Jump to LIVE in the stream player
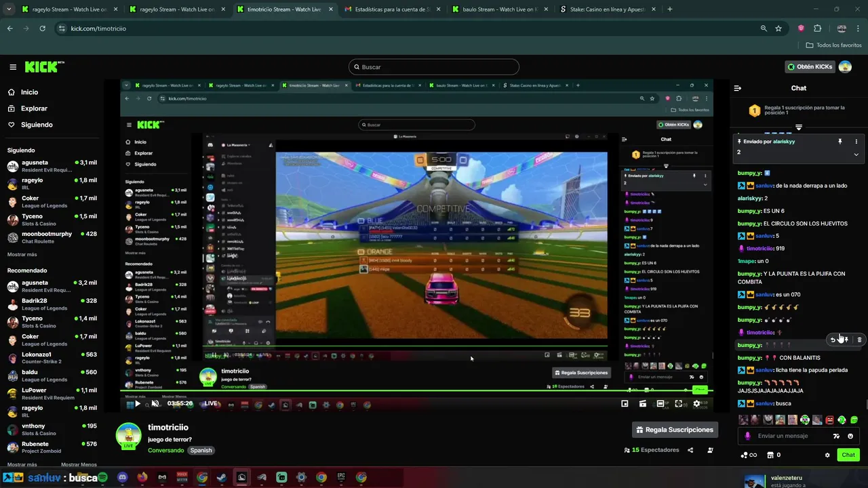The height and width of the screenshot is (488, 868). coord(211,403)
